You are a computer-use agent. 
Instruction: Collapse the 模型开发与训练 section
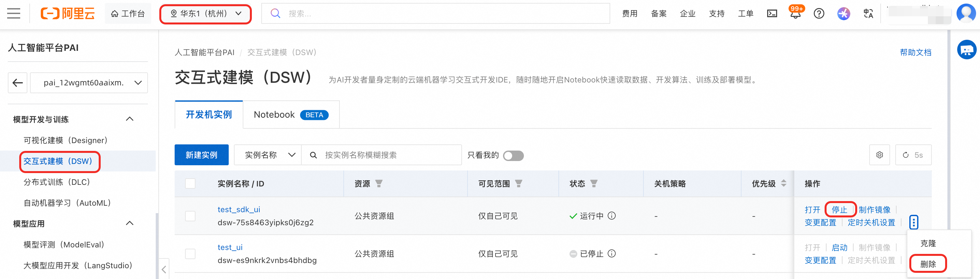click(129, 119)
